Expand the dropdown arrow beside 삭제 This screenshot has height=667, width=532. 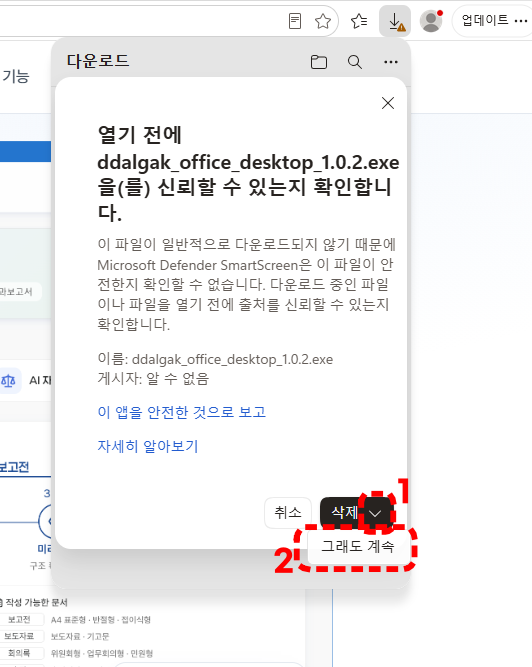coord(375,513)
